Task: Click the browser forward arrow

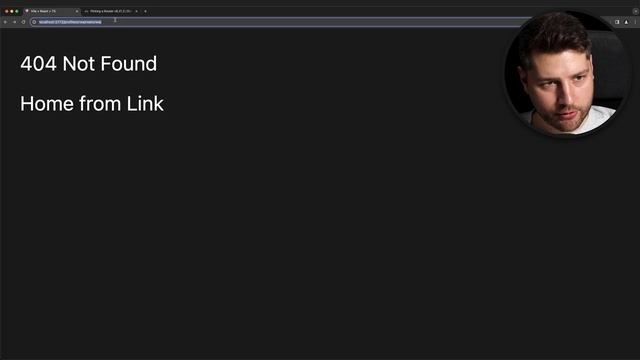Action: click(14, 22)
